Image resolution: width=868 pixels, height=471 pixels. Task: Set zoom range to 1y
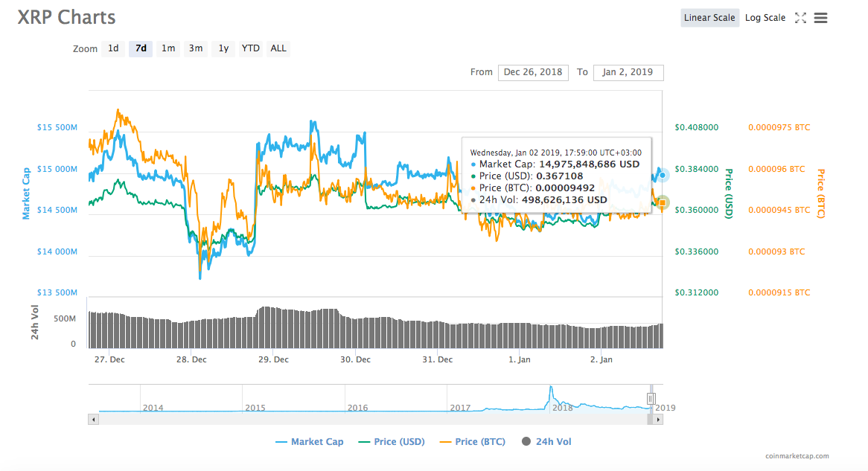coord(223,48)
